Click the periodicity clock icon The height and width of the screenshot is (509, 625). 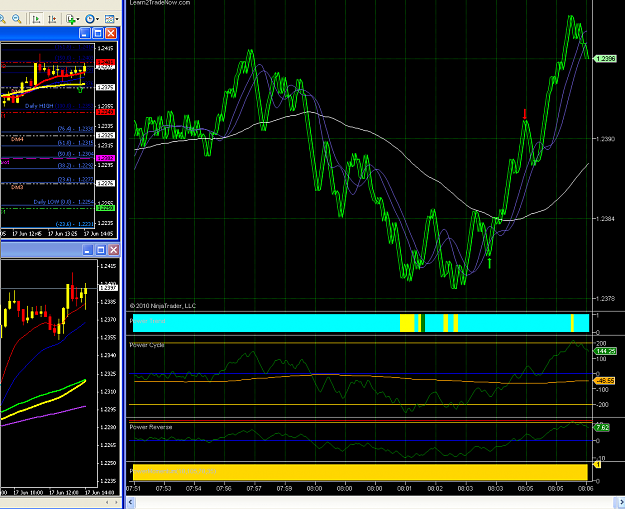pos(90,19)
